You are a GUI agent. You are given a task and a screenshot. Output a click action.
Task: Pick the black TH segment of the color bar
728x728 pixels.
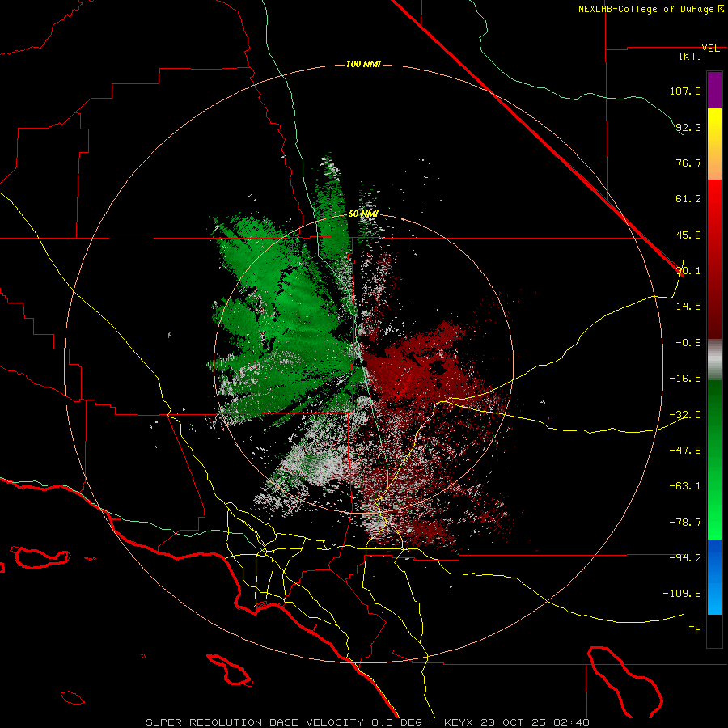pyautogui.click(x=714, y=631)
